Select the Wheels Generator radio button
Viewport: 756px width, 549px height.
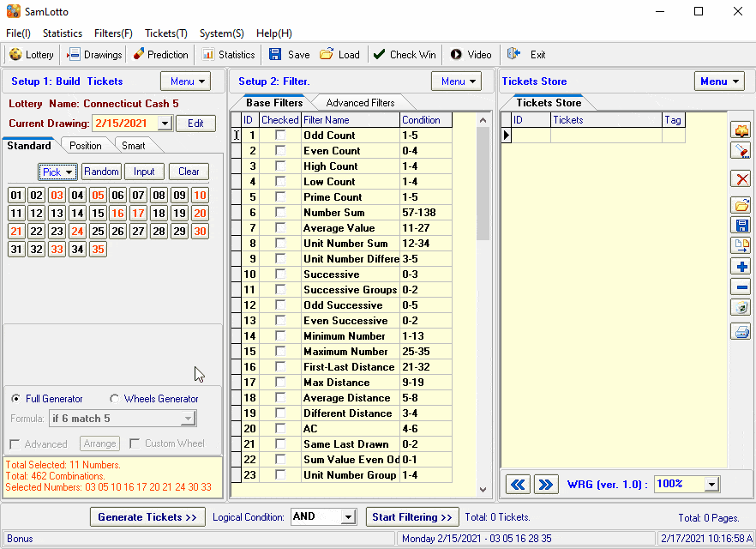click(114, 399)
